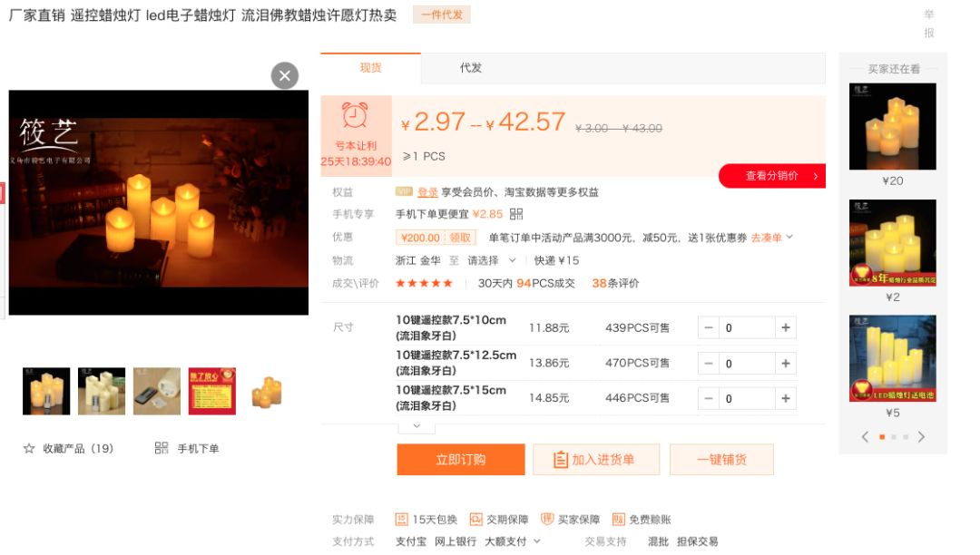
Task: Increase quantity for 7.5*15cm candle
Action: pos(785,398)
